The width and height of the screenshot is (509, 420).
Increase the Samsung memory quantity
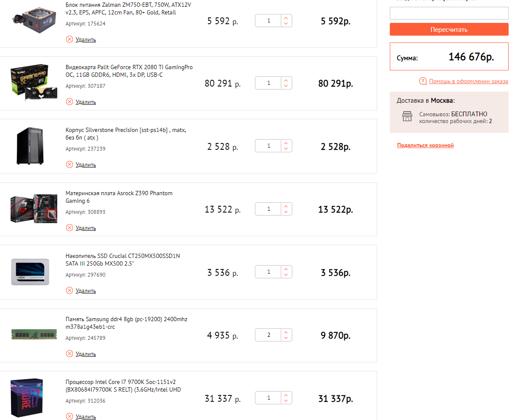point(286,333)
